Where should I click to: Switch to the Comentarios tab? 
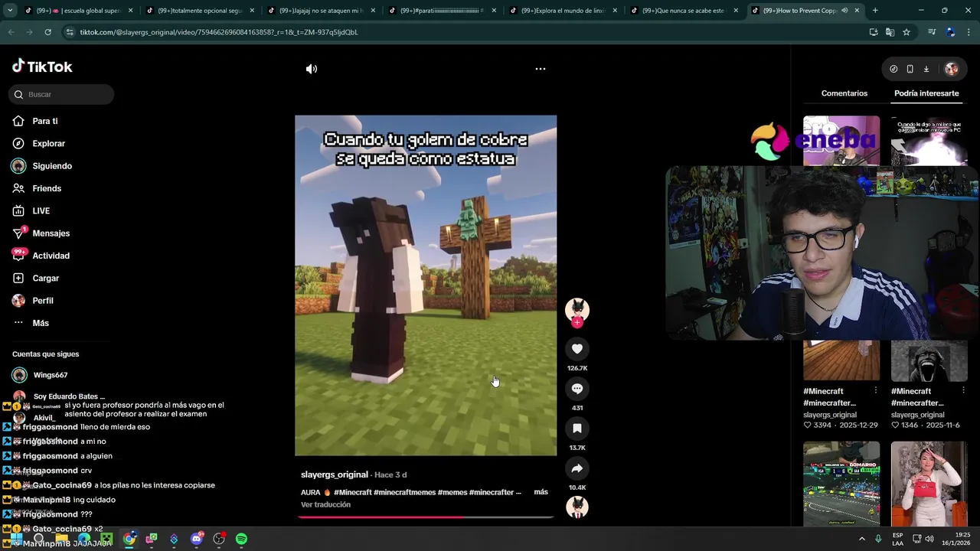coord(844,93)
